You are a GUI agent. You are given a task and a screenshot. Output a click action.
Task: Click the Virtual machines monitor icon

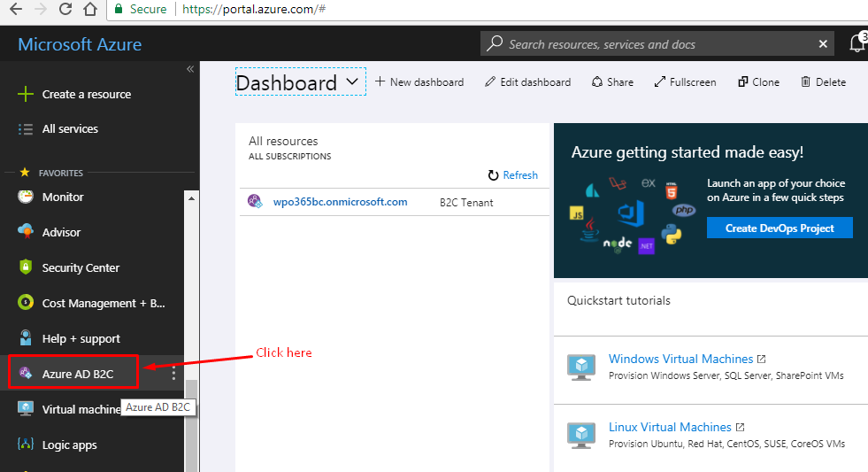click(x=26, y=409)
